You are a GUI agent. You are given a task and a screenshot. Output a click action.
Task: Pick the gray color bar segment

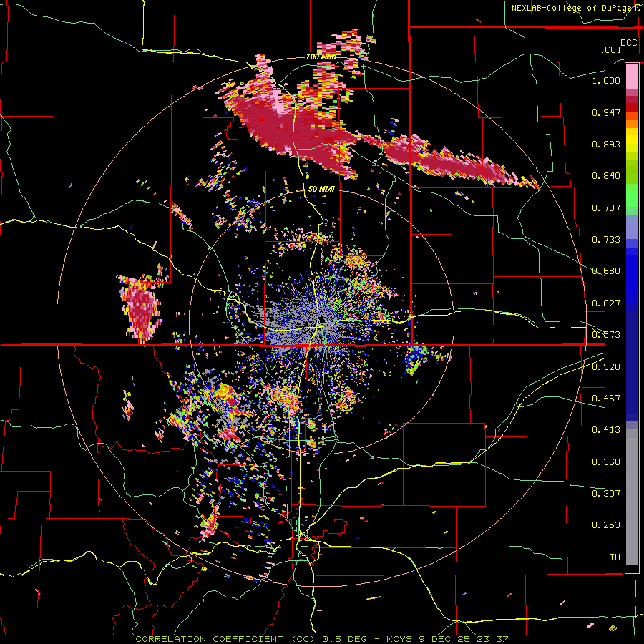coord(632,497)
